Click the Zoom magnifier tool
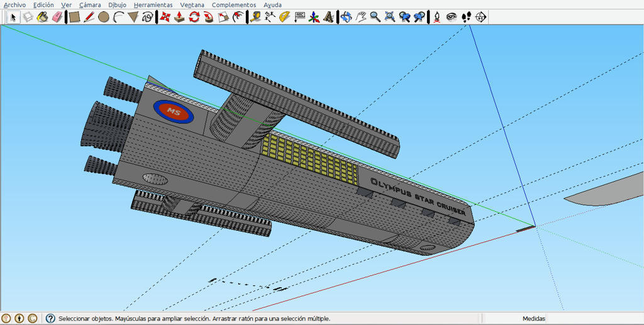 point(375,17)
